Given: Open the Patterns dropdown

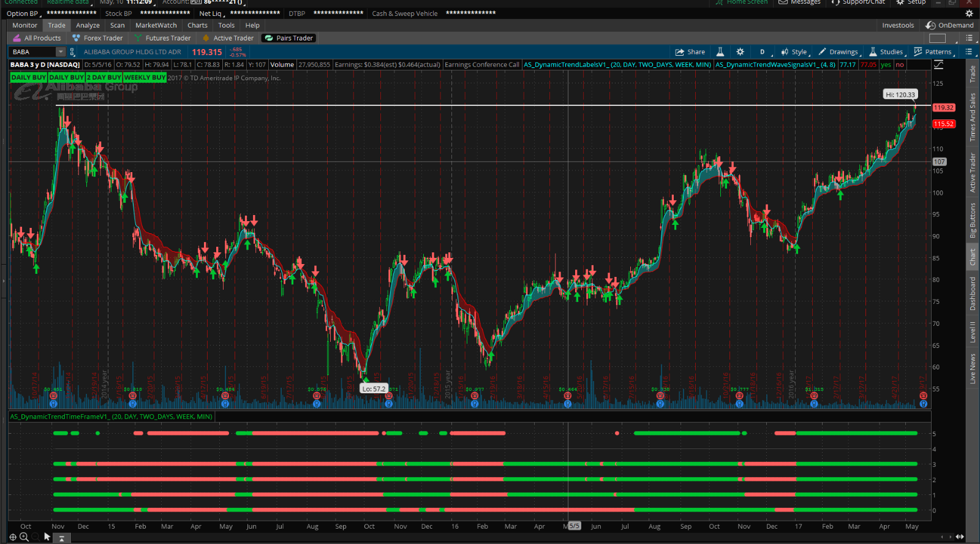Looking at the screenshot, I should point(933,52).
